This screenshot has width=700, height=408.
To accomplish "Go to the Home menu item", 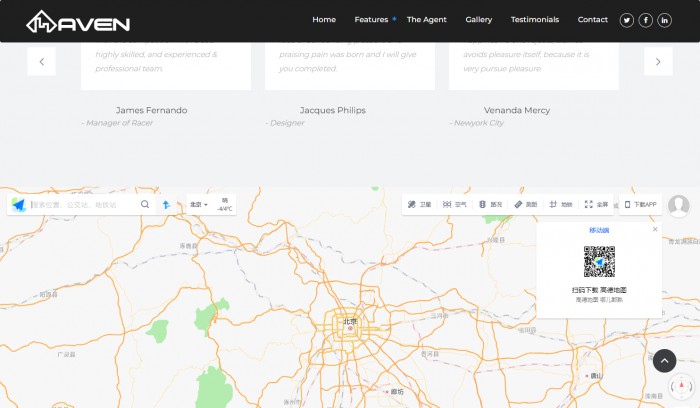I will point(324,20).
